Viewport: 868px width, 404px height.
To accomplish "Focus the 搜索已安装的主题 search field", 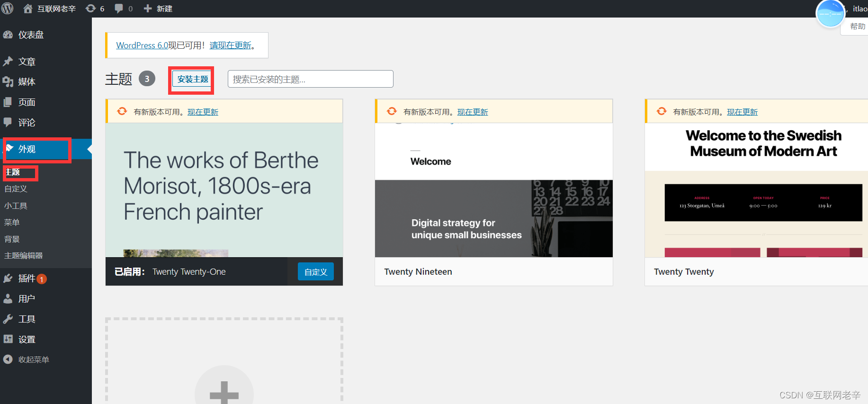I will pos(311,79).
